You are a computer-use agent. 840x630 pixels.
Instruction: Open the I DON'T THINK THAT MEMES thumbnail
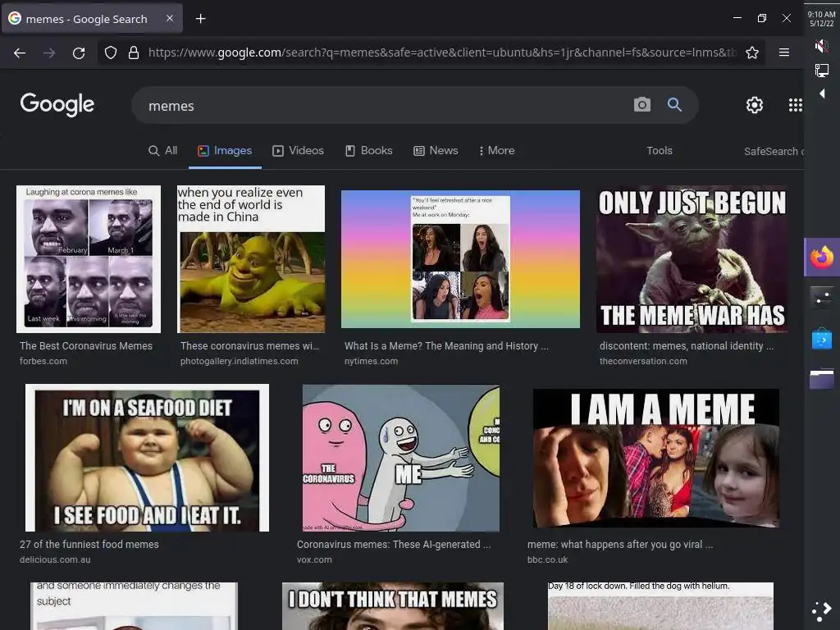point(393,606)
